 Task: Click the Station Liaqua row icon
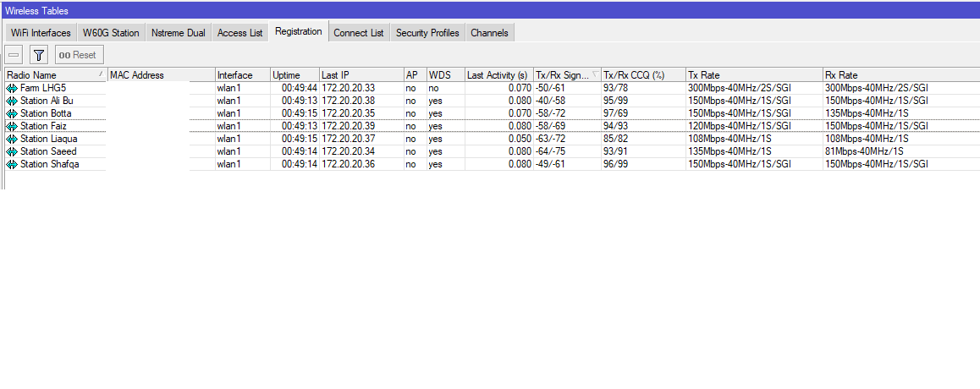[12, 139]
